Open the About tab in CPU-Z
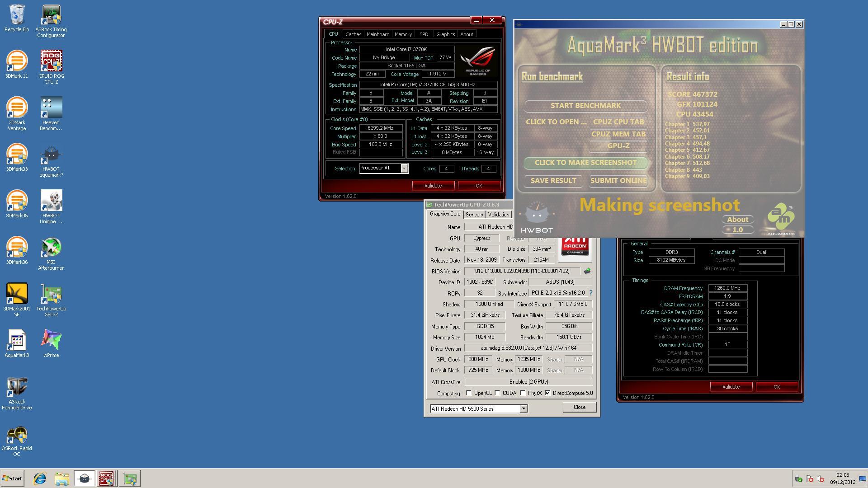868x488 pixels. point(467,34)
